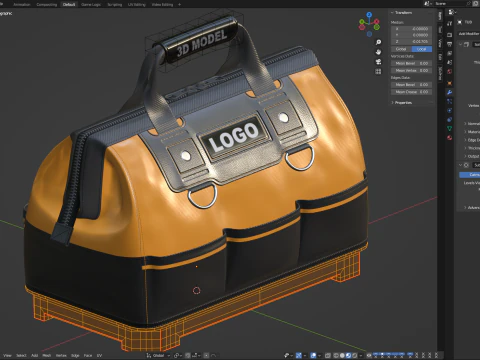
Task: Click the pan view hand icon
Action: (378, 52)
